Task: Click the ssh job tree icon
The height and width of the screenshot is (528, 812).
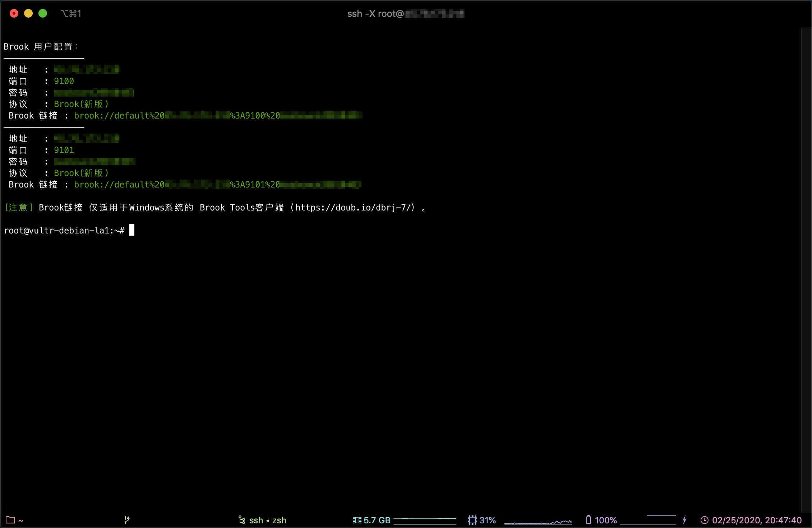Action: coord(242,520)
